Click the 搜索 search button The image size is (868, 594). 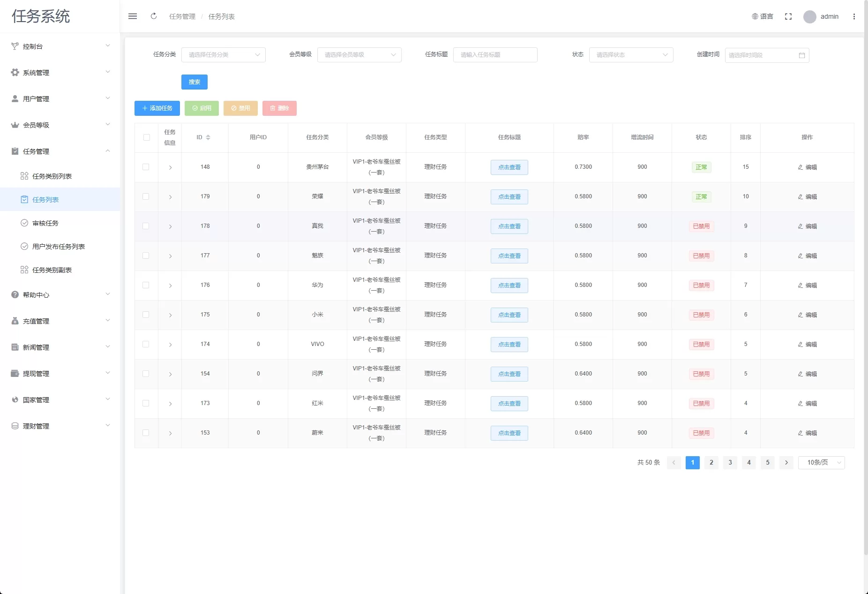[194, 82]
